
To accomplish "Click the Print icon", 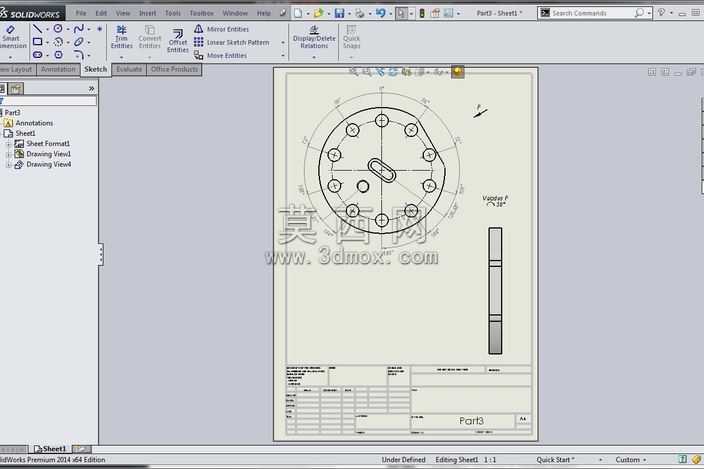I will 360,13.
